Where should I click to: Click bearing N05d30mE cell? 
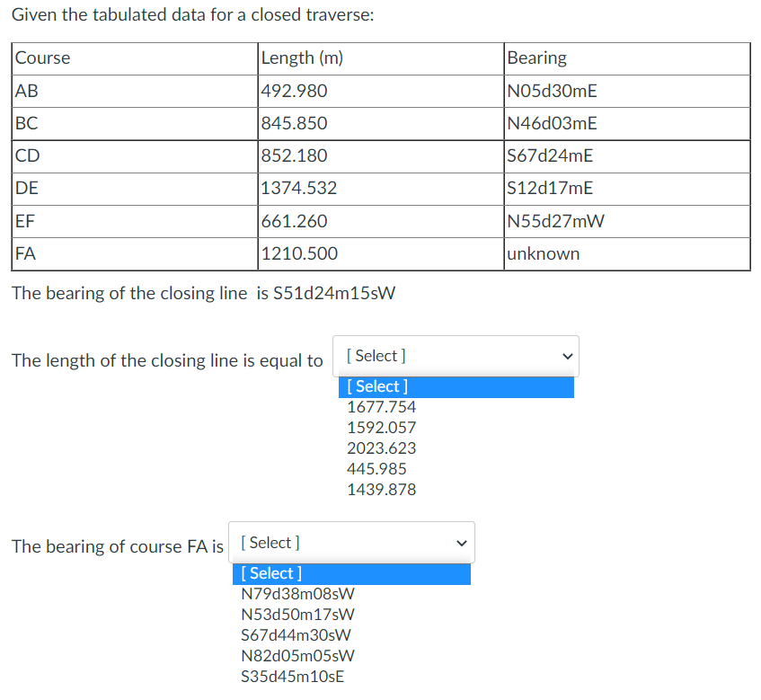pyautogui.click(x=627, y=92)
